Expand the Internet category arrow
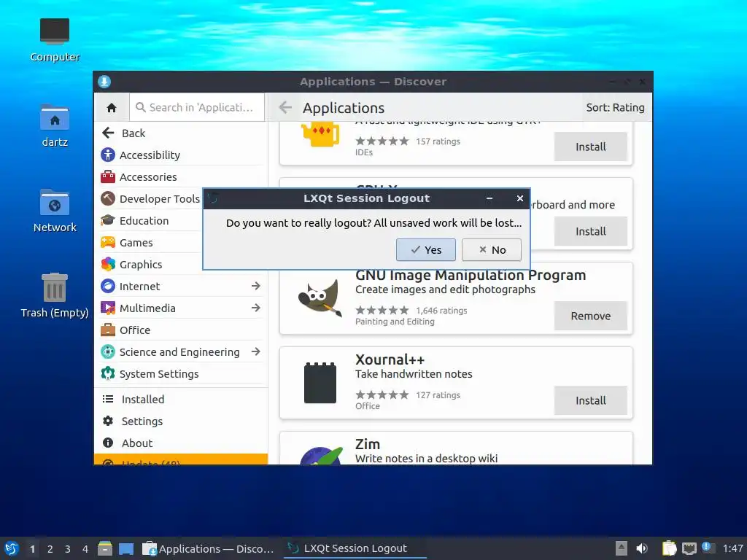 pyautogui.click(x=256, y=286)
